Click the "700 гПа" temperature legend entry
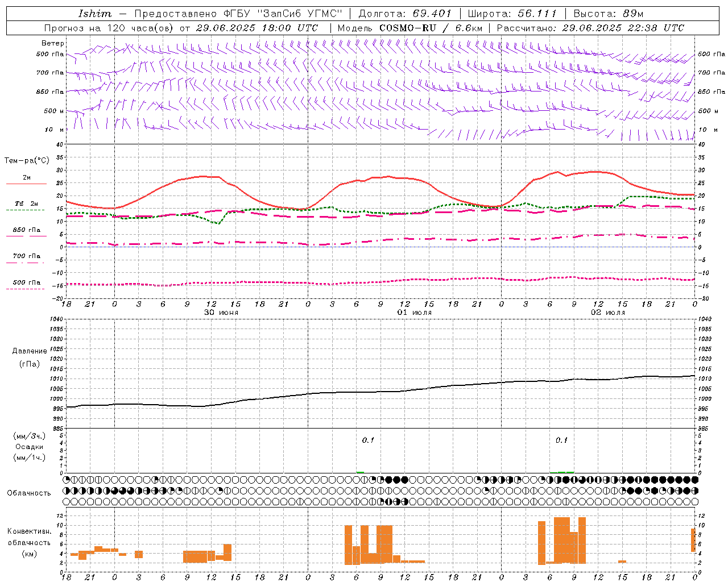Screen dimensions: 728x582 click(x=26, y=256)
